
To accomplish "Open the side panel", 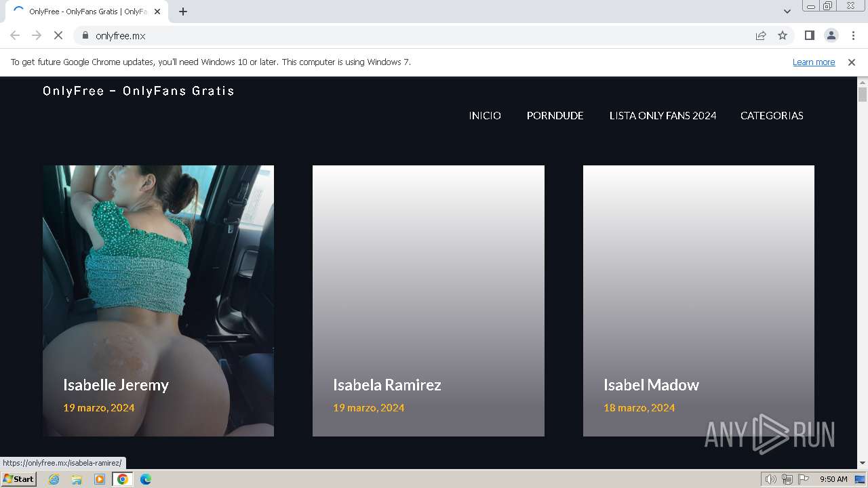I will click(x=809, y=35).
